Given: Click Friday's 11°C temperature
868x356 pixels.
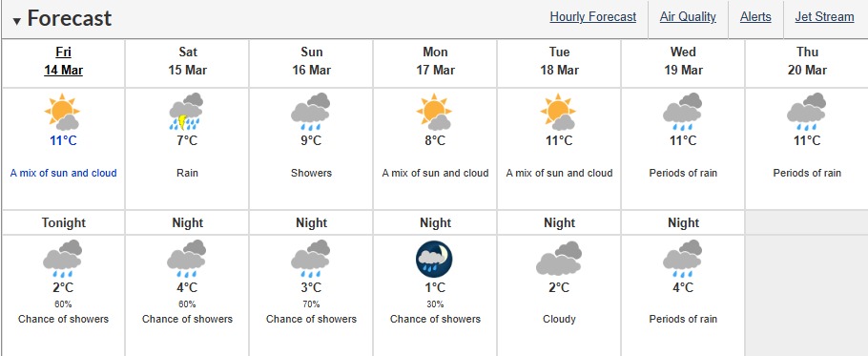Looking at the screenshot, I should [x=63, y=140].
